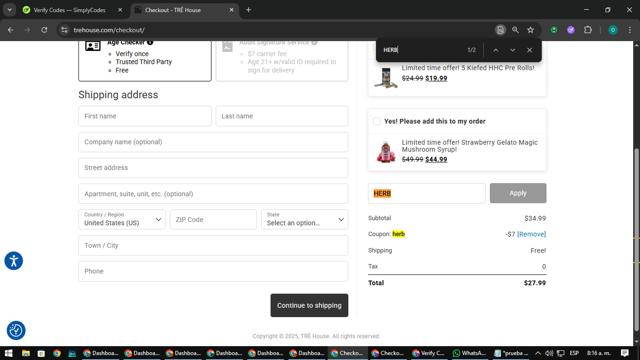The height and width of the screenshot is (360, 640).
Task: Click the Company name (optional) field
Action: [213, 142]
